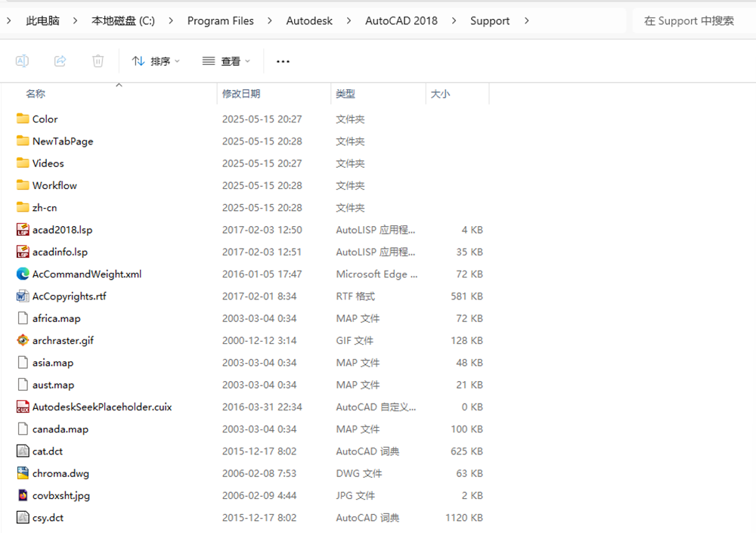This screenshot has height=533, width=756.
Task: Select the folder name NewTabPage
Action: coord(63,141)
